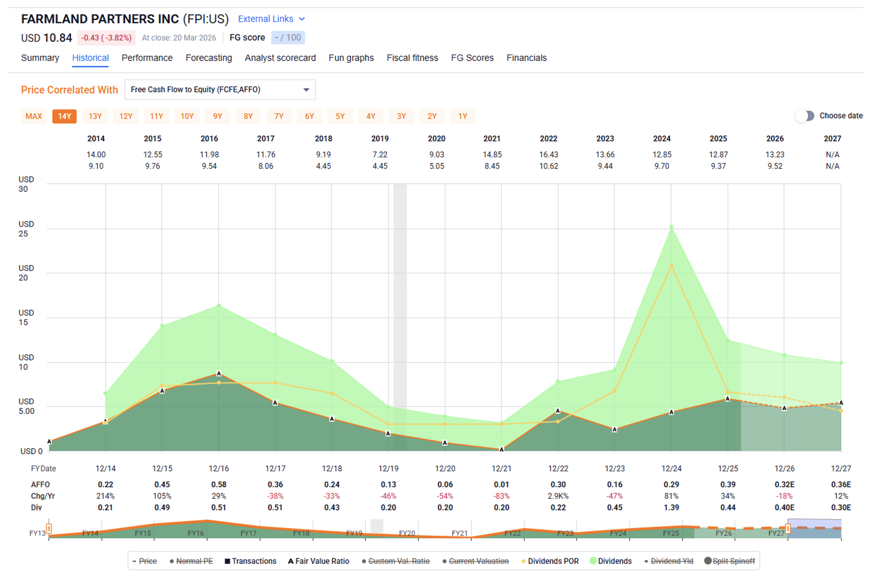Toggle the Fair Value Ratio legend icon

pyautogui.click(x=291, y=561)
